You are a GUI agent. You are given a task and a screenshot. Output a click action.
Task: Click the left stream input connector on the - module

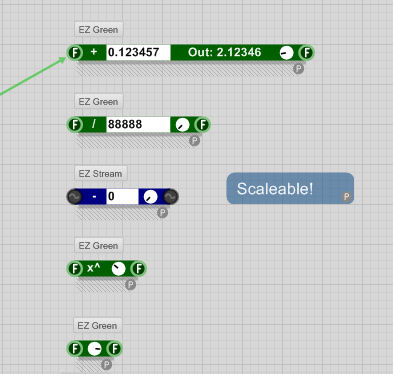coord(75,197)
